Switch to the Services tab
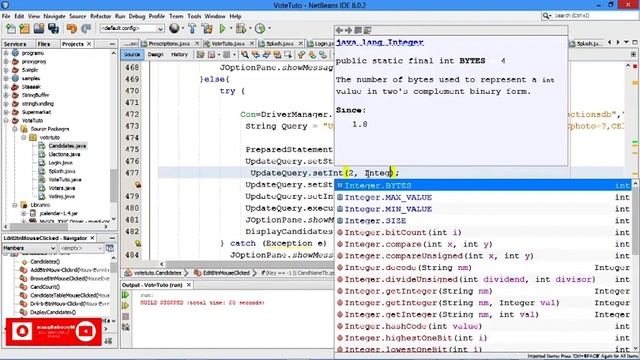 pyautogui.click(x=15, y=44)
